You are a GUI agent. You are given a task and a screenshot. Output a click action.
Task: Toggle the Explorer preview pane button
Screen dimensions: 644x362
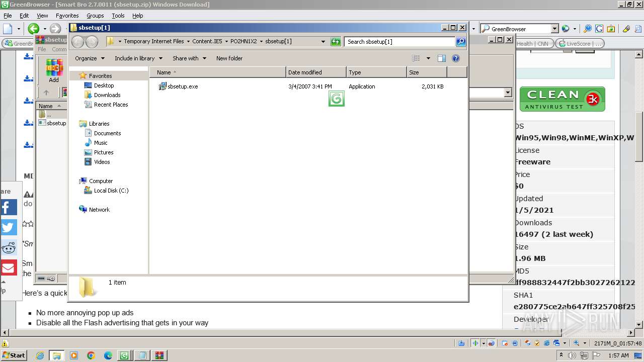click(442, 58)
